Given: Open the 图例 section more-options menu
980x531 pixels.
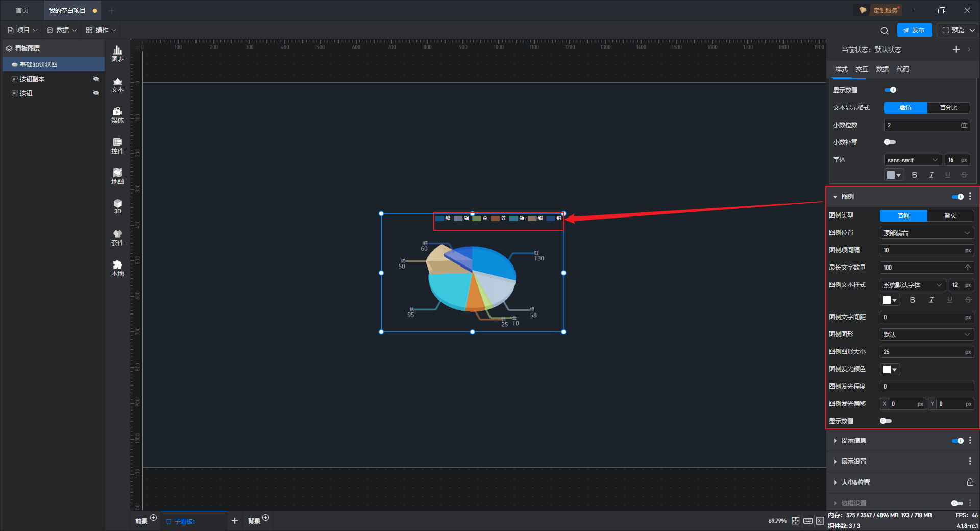Looking at the screenshot, I should coord(970,197).
